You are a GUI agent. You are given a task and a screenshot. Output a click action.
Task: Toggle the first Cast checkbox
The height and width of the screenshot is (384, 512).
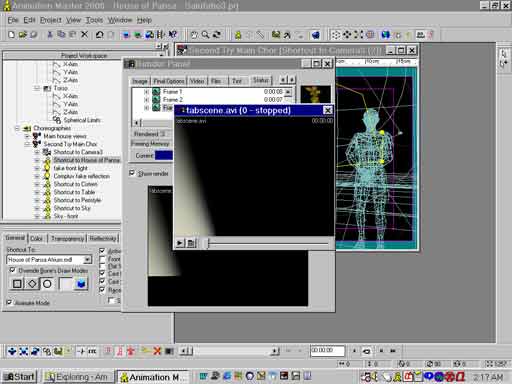[x=102, y=274]
